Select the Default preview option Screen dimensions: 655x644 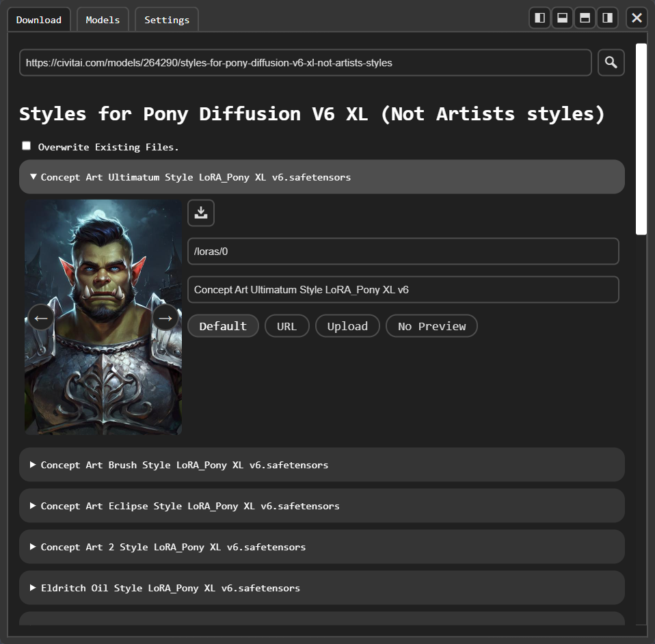tap(223, 325)
